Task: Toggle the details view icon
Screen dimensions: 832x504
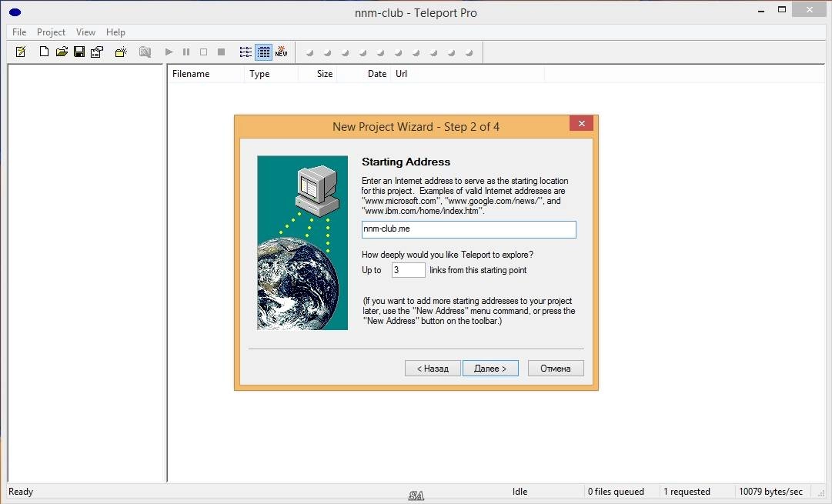Action: (263, 52)
